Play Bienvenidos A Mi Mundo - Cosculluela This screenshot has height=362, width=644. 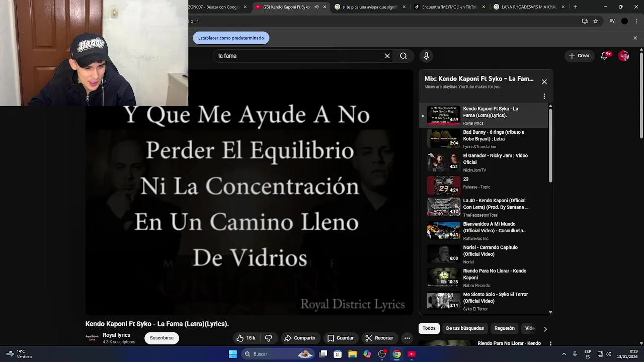point(483,231)
